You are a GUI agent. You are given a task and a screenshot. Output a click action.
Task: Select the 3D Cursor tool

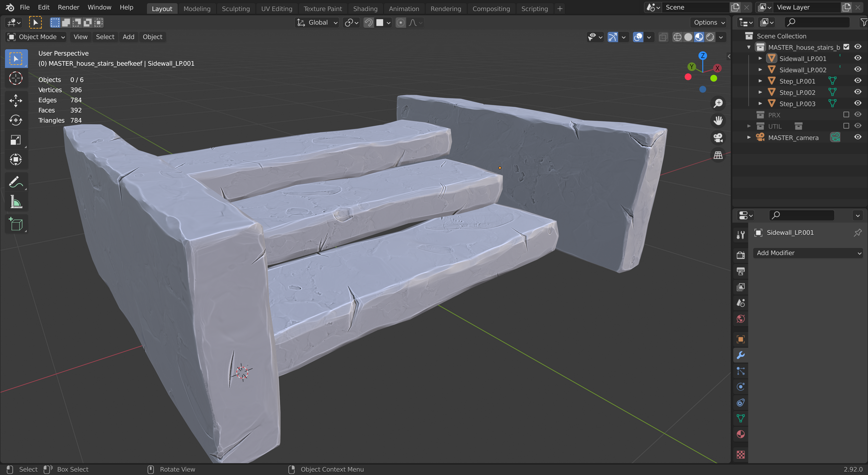16,78
